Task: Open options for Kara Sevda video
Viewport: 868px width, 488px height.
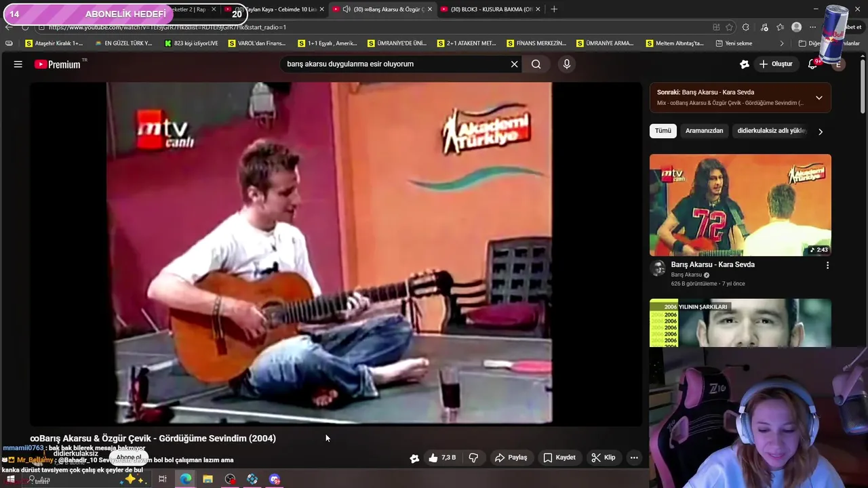Action: point(827,266)
